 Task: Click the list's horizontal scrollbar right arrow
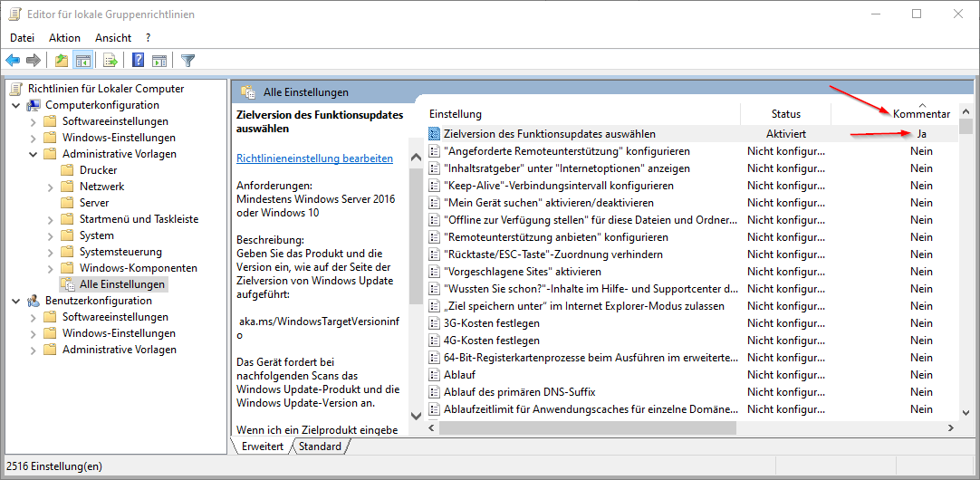(950, 428)
